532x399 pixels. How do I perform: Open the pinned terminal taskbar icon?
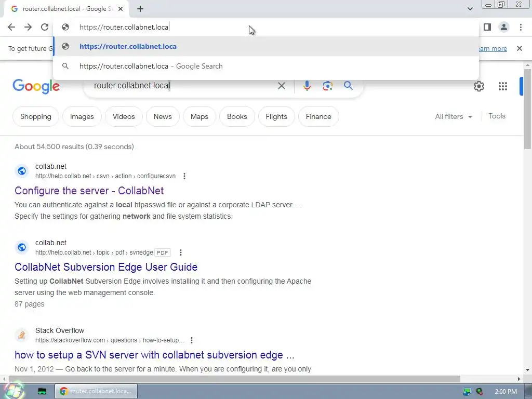pos(42,391)
